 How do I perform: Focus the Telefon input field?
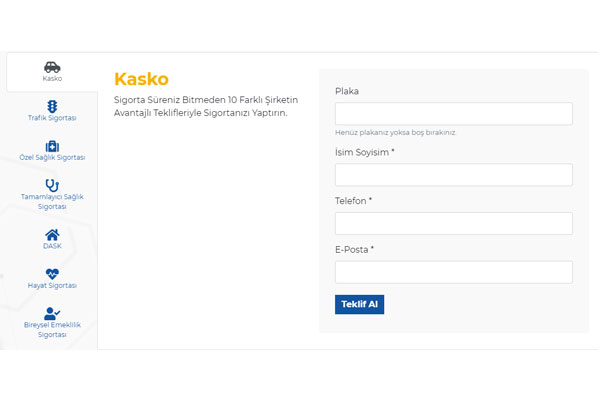tap(454, 223)
